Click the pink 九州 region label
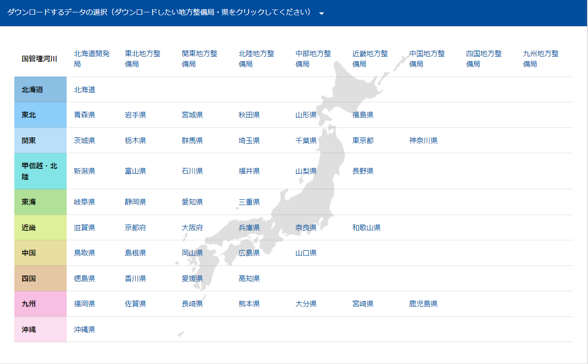 point(40,304)
